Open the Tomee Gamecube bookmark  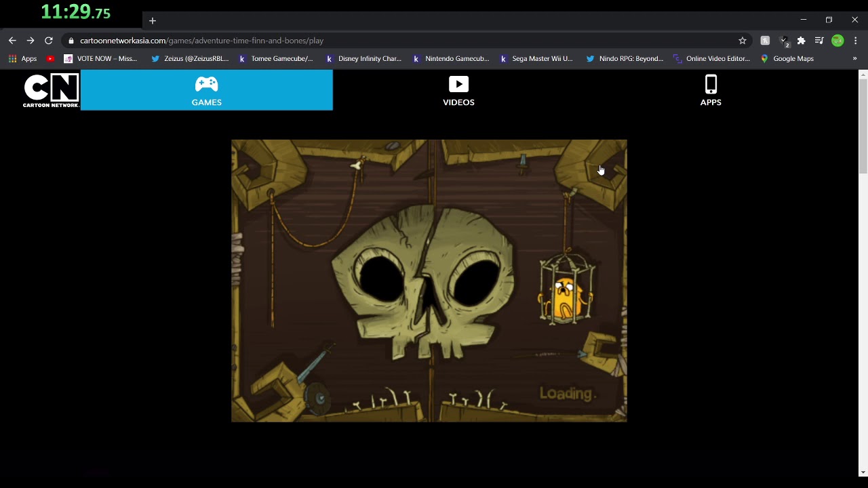(275, 59)
